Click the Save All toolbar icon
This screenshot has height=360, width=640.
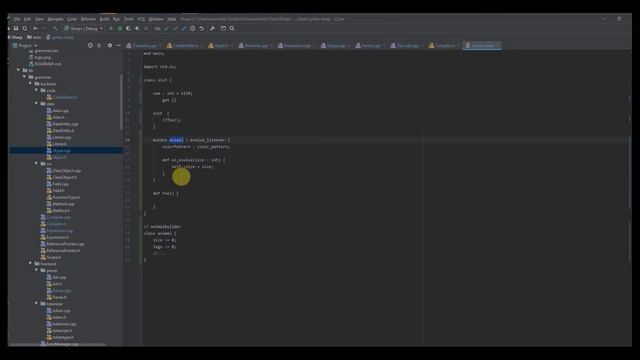coord(16,29)
